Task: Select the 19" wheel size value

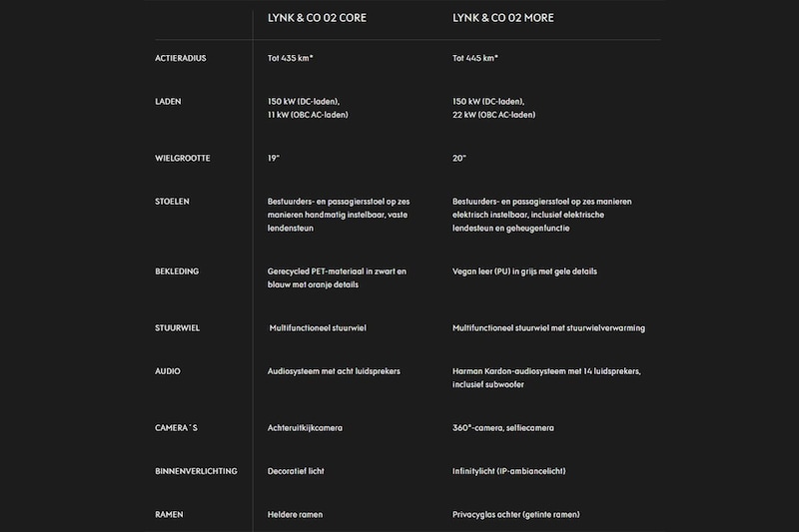Action: pos(274,158)
